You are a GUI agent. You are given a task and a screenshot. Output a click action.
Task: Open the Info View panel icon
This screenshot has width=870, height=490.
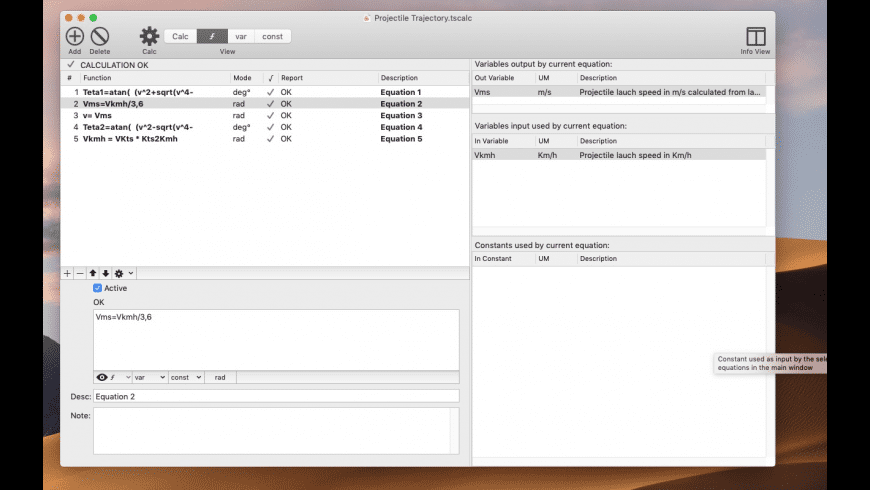coord(755,37)
